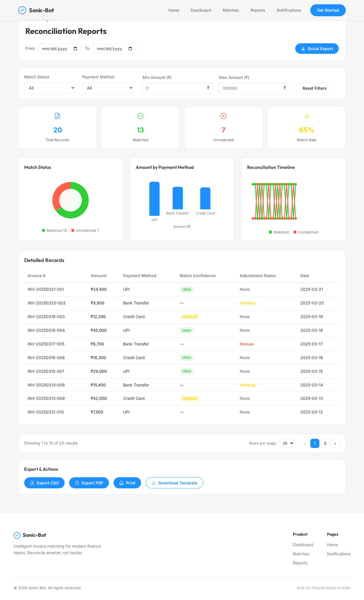Toggle the Matched 13 legend swatch

point(44,230)
